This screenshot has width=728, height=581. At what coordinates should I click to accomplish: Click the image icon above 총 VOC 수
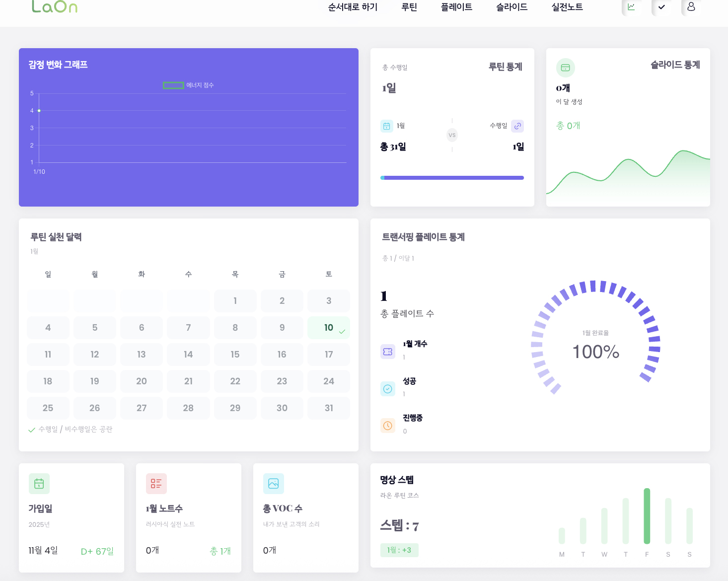(x=273, y=484)
